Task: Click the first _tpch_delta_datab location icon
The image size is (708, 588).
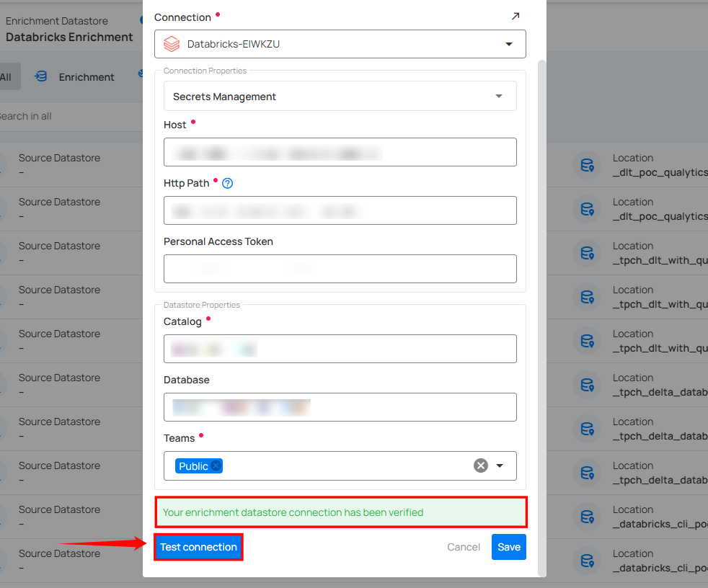Action: [x=587, y=385]
